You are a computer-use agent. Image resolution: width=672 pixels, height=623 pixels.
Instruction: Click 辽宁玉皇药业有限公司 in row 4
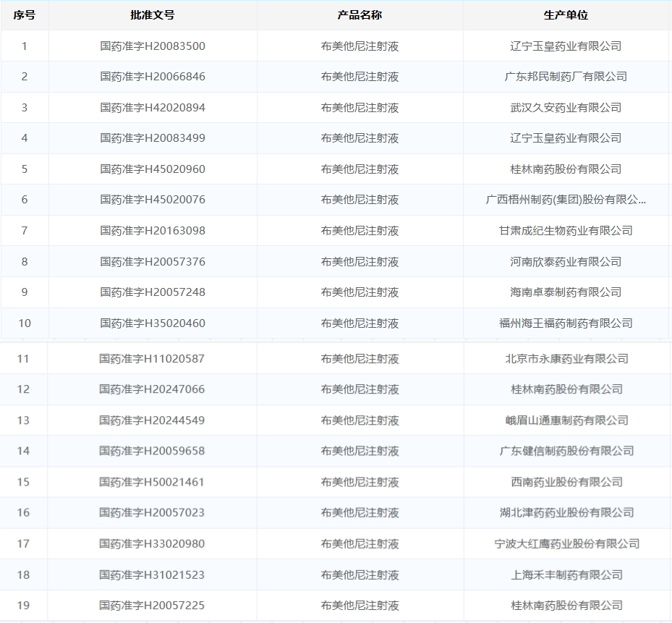click(x=566, y=138)
